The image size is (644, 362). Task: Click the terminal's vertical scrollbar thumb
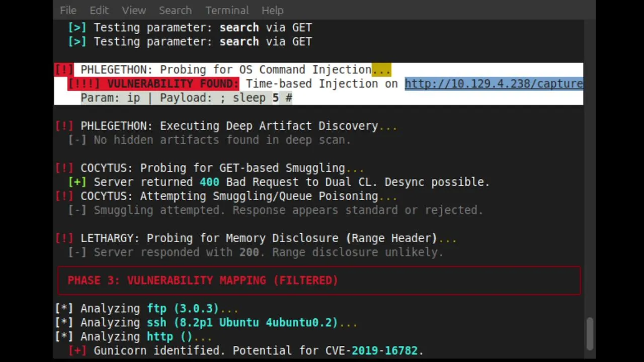click(x=589, y=333)
